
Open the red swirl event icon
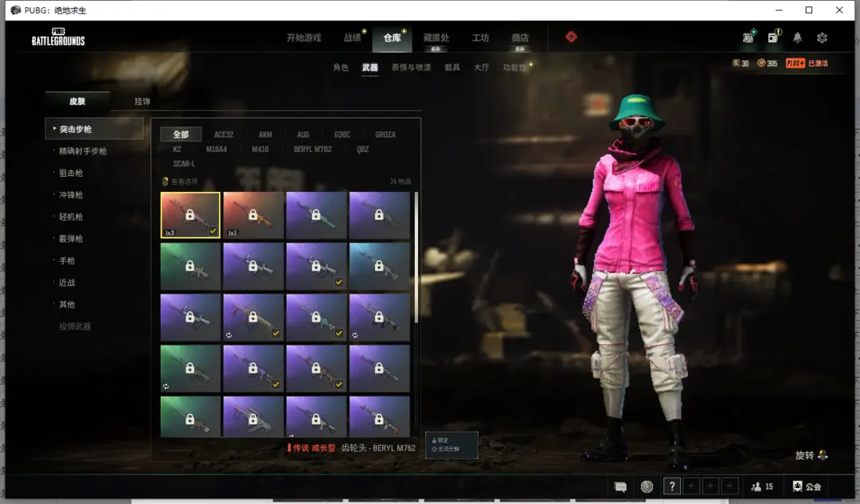pyautogui.click(x=571, y=37)
